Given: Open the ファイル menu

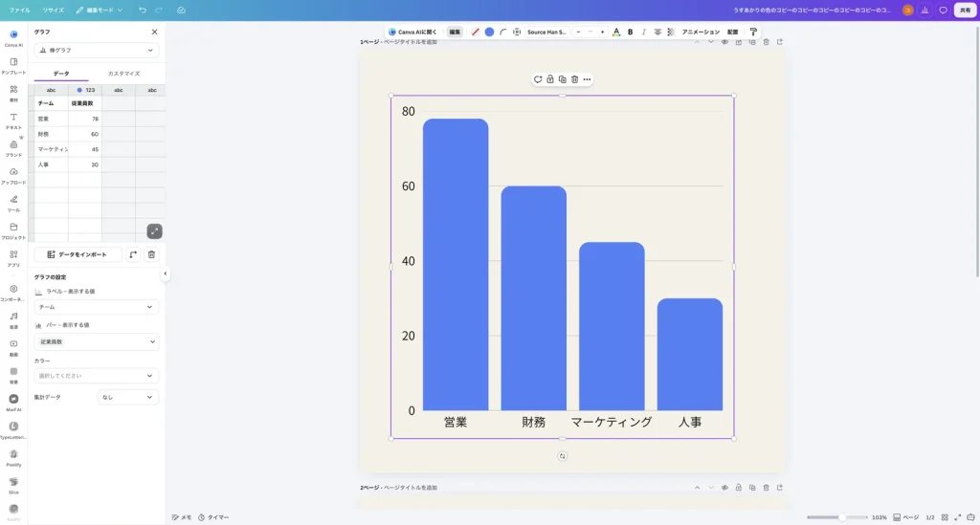Looking at the screenshot, I should point(19,10).
